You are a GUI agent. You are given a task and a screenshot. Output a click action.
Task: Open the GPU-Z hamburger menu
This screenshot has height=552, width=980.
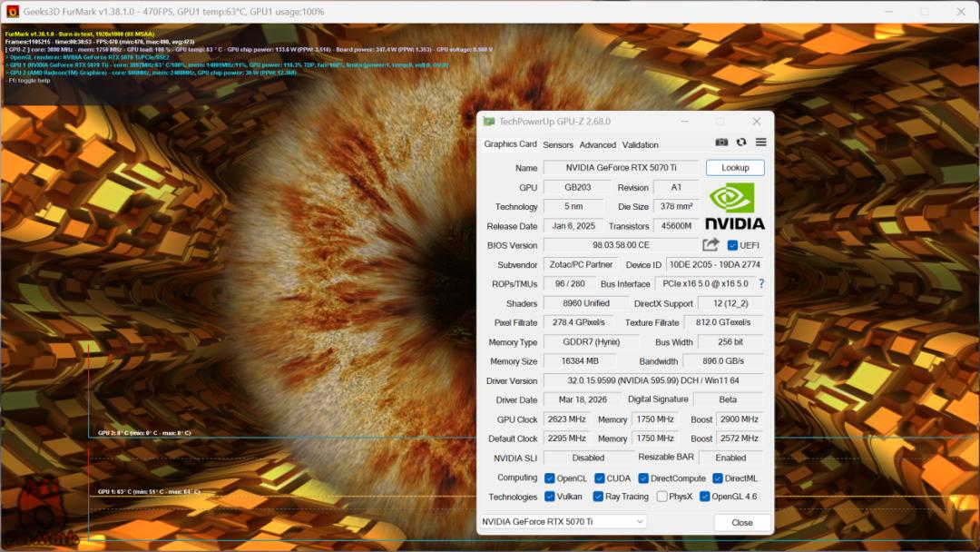[x=760, y=142]
